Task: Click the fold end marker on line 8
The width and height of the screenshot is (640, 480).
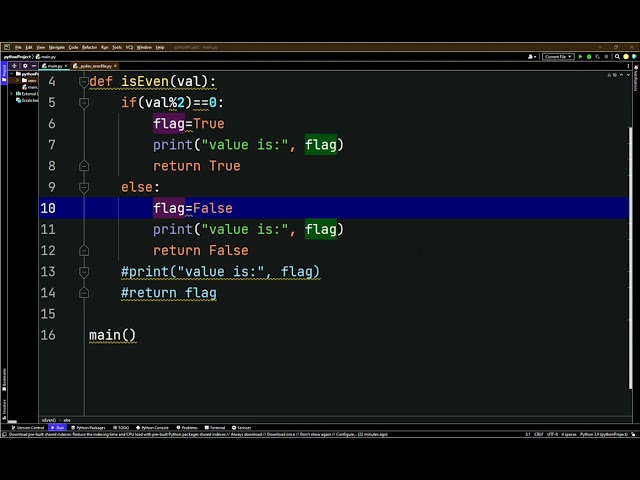Action: 84,166
